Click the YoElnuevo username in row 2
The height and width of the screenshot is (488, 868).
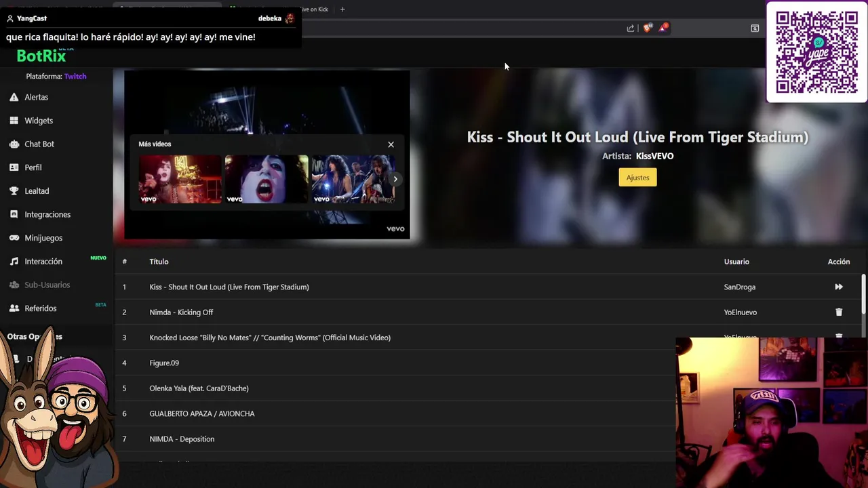[x=740, y=312]
